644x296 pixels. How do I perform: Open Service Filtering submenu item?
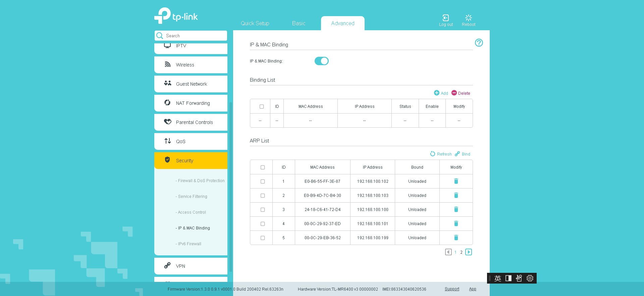[192, 197]
